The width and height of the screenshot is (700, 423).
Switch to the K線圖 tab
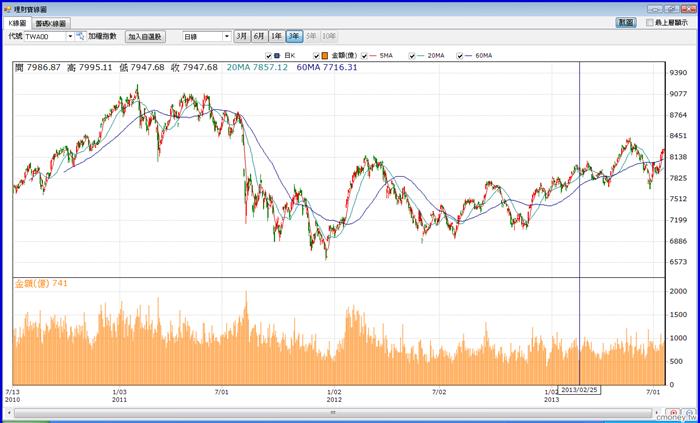click(17, 23)
